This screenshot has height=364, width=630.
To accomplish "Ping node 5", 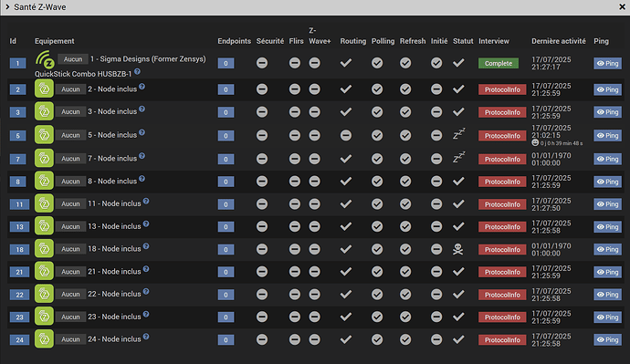I will pos(607,135).
